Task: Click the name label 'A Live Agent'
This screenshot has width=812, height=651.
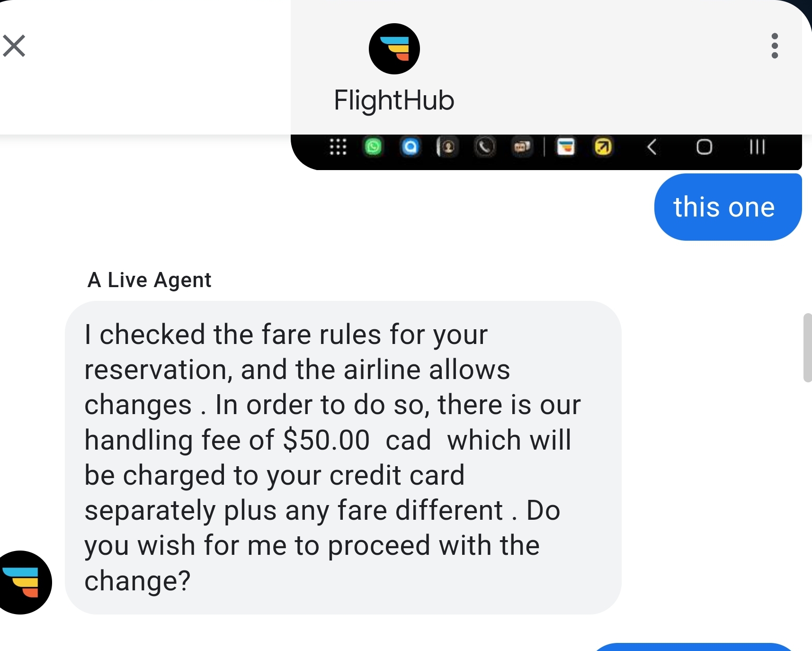Action: [x=149, y=280]
